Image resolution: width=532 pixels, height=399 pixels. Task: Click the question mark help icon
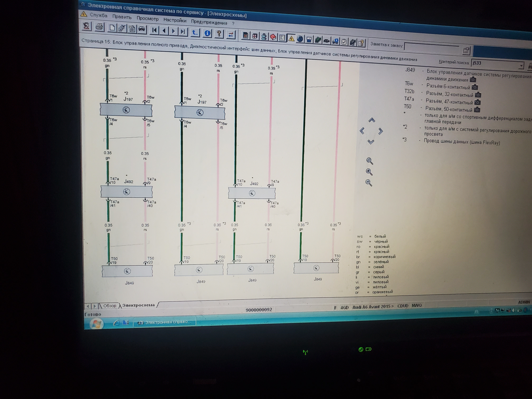[x=219, y=34]
